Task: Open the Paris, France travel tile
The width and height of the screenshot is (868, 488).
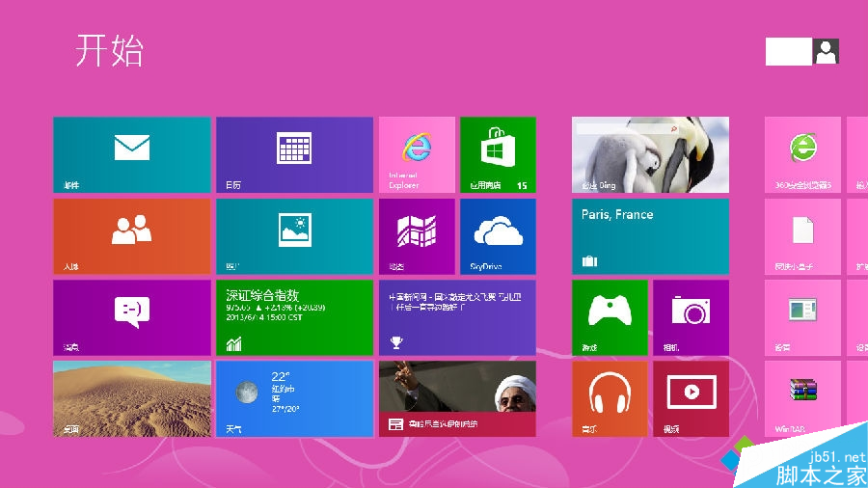Action: pyautogui.click(x=650, y=235)
